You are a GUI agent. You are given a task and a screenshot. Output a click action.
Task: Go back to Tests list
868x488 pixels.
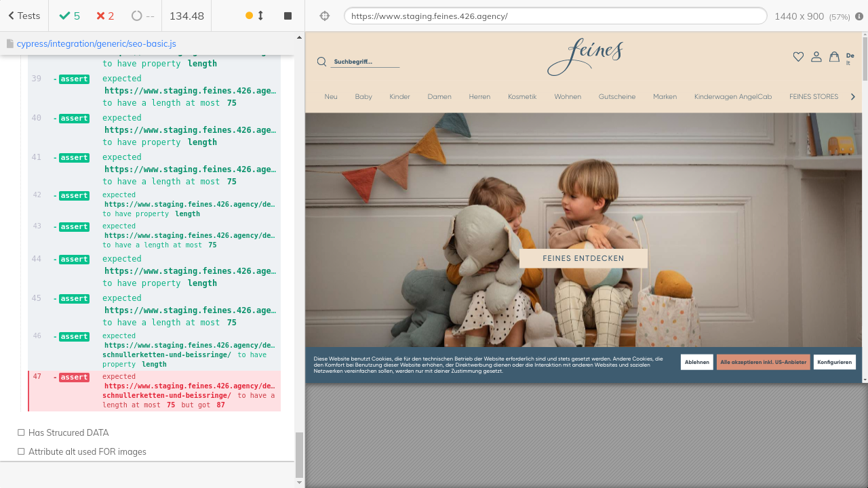pyautogui.click(x=24, y=16)
